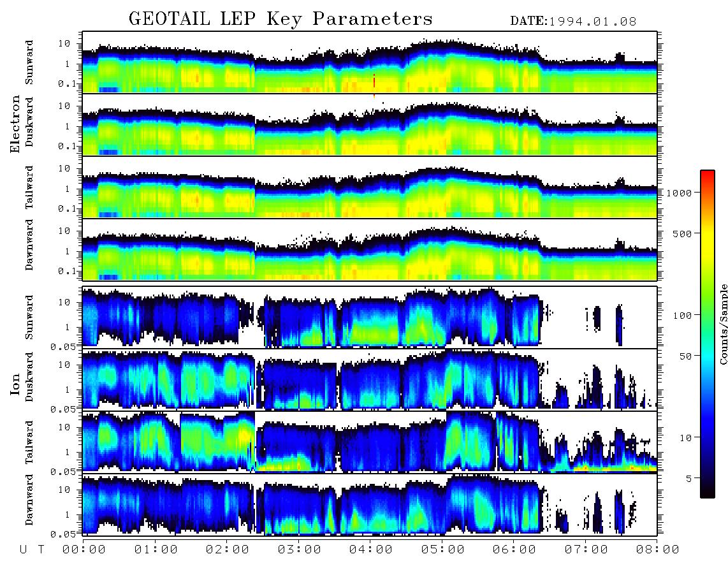Click the "00:00" time axis label
This screenshot has height=561, width=728.
coord(84,550)
